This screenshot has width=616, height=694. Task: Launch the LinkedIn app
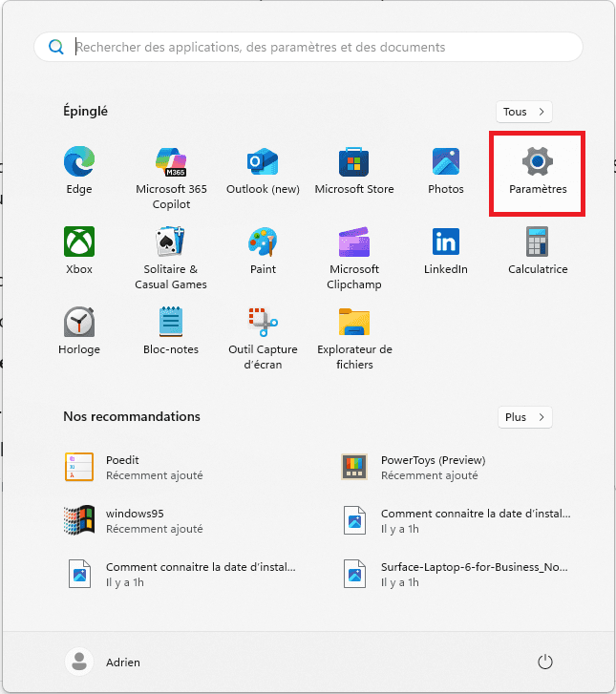[446, 242]
